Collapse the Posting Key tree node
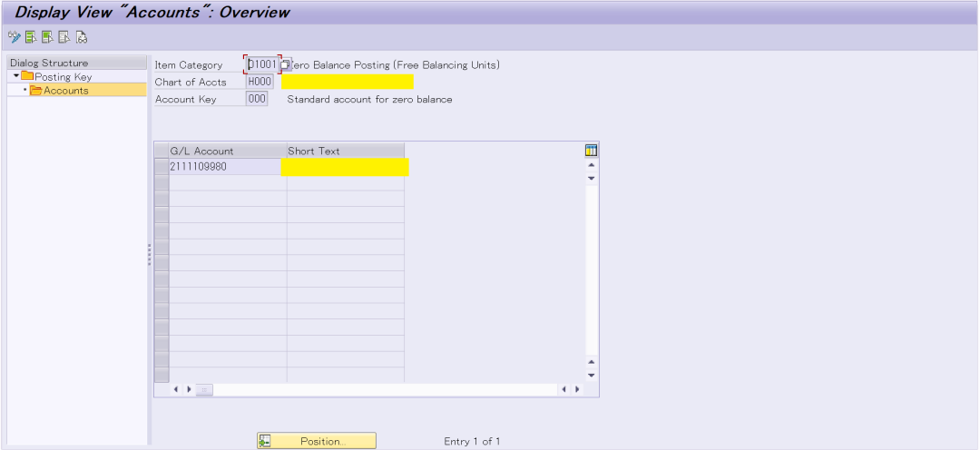Image resolution: width=980 pixels, height=450 pixels. pos(16,75)
